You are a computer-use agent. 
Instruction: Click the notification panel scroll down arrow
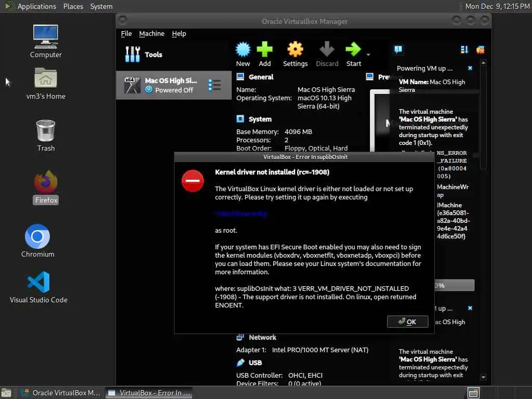pos(484,377)
